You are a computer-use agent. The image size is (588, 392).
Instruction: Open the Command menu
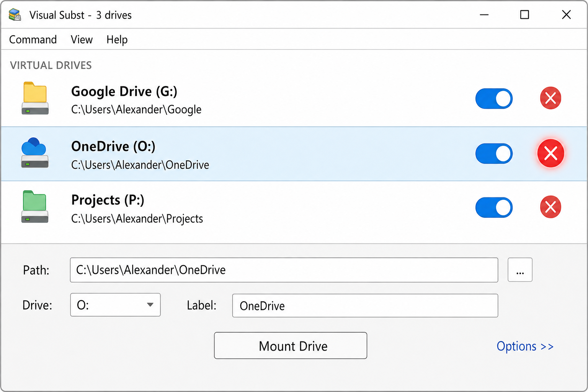[x=33, y=39]
